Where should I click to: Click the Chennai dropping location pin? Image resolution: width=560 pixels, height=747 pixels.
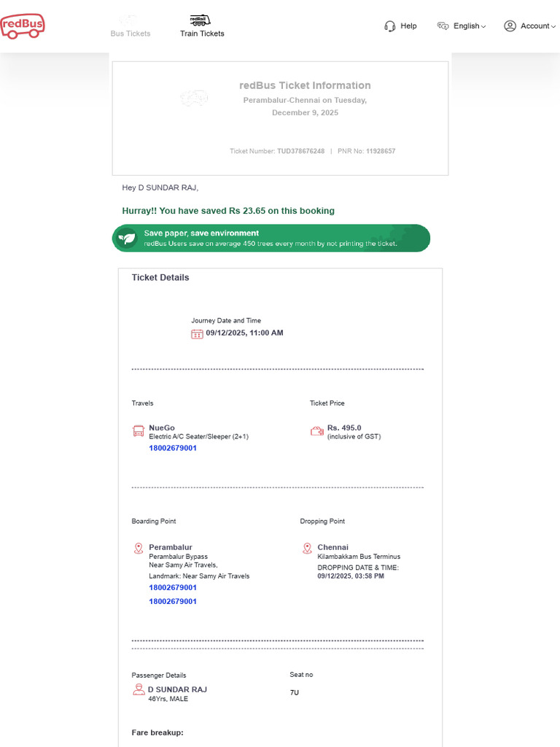[307, 548]
